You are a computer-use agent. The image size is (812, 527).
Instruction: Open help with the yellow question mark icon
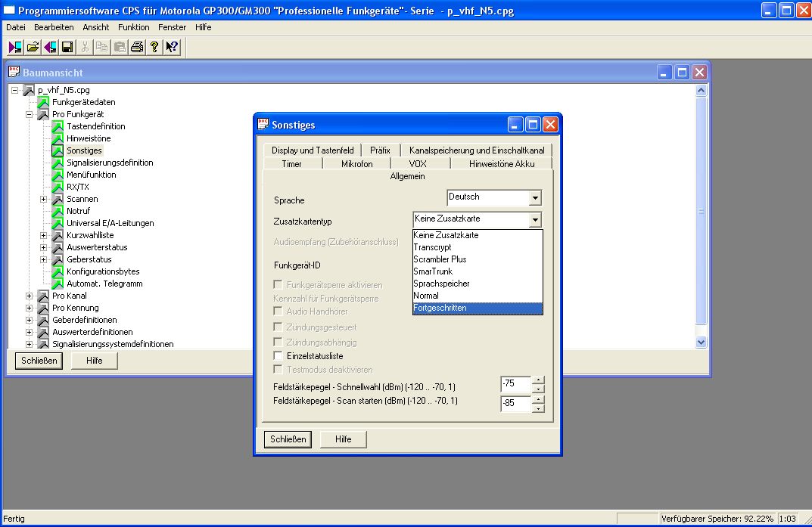point(154,47)
